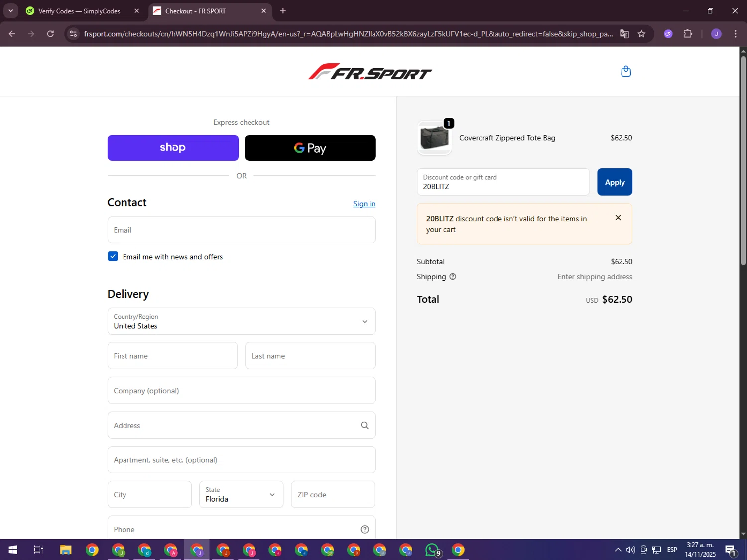The height and width of the screenshot is (560, 747).
Task: Apply the 20BLITZ discount code
Action: [615, 182]
